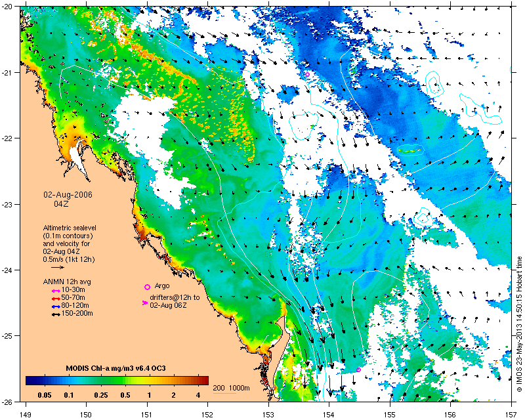Screen dimensions: 525x420
Task: Click the magenta Argo circle in the legend
Action: (x=147, y=287)
